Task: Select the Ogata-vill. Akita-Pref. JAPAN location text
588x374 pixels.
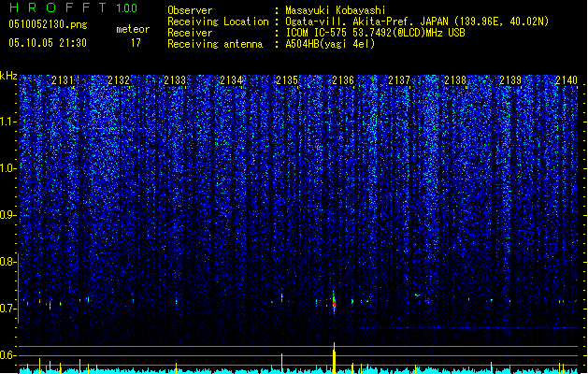Action: (417, 22)
